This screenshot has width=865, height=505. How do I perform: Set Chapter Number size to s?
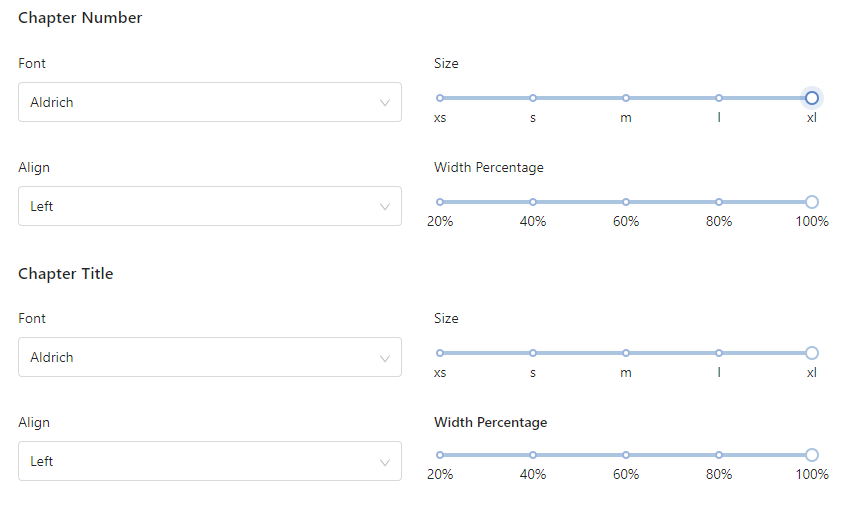533,98
